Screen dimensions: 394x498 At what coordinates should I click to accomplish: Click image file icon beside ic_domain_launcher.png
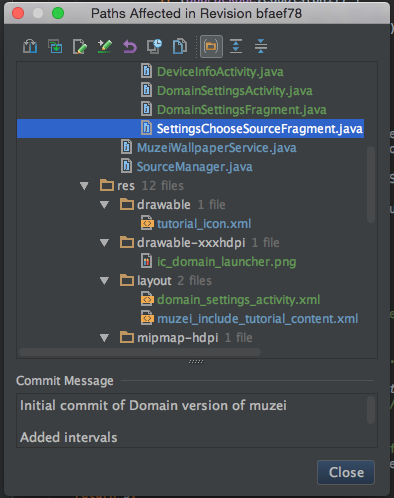pos(146,261)
